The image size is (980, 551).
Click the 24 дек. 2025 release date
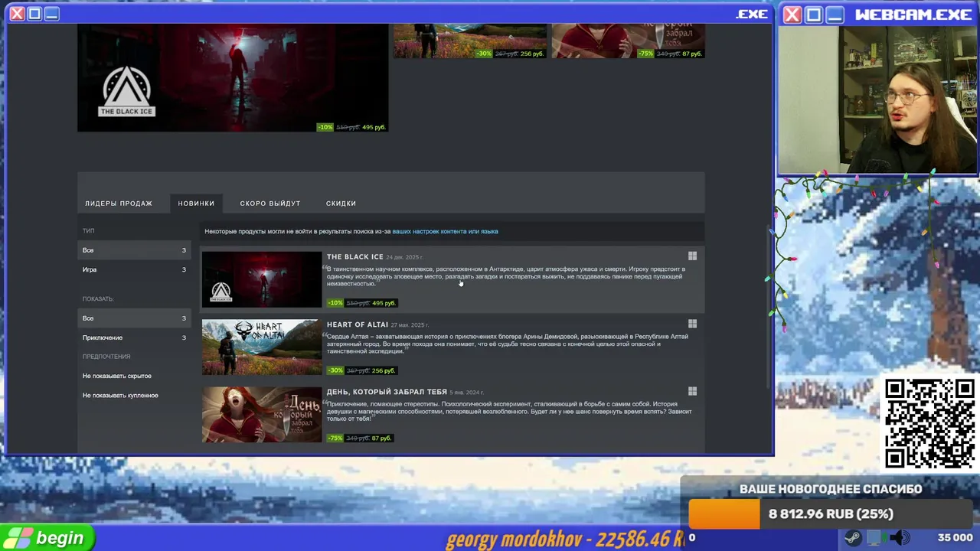pyautogui.click(x=404, y=257)
